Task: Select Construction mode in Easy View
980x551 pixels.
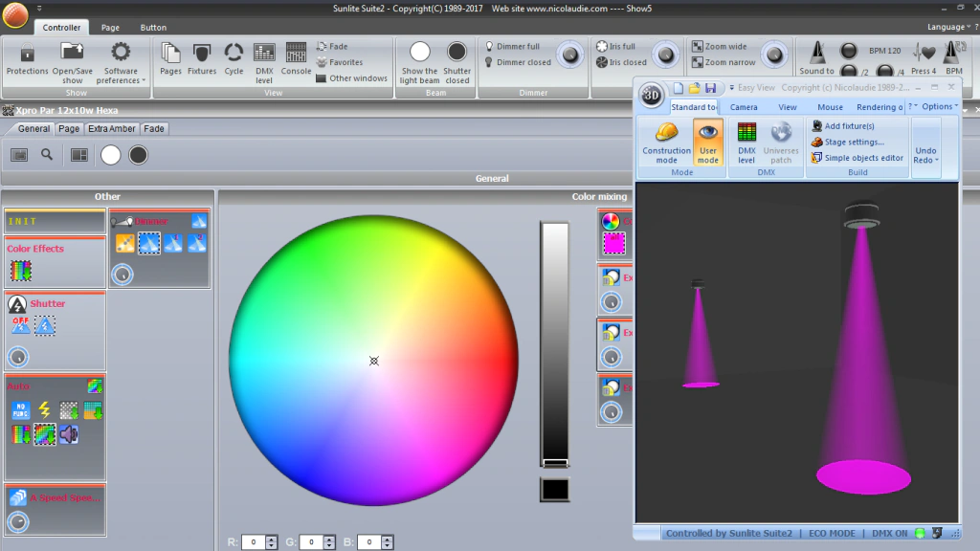Action: pos(666,143)
